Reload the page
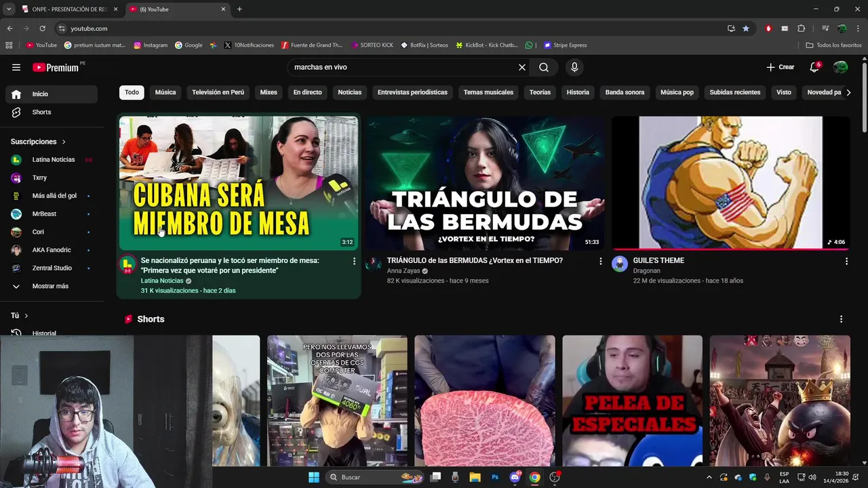This screenshot has height=488, width=868. point(42,28)
